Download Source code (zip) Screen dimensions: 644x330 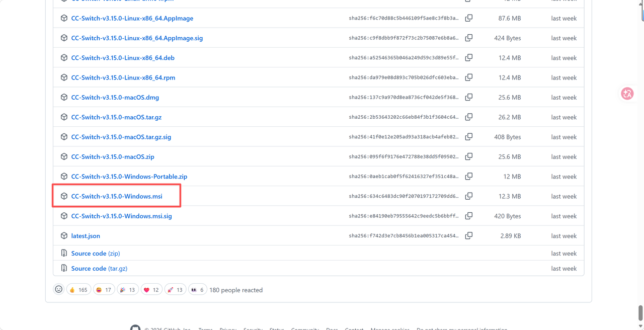[x=96, y=253]
